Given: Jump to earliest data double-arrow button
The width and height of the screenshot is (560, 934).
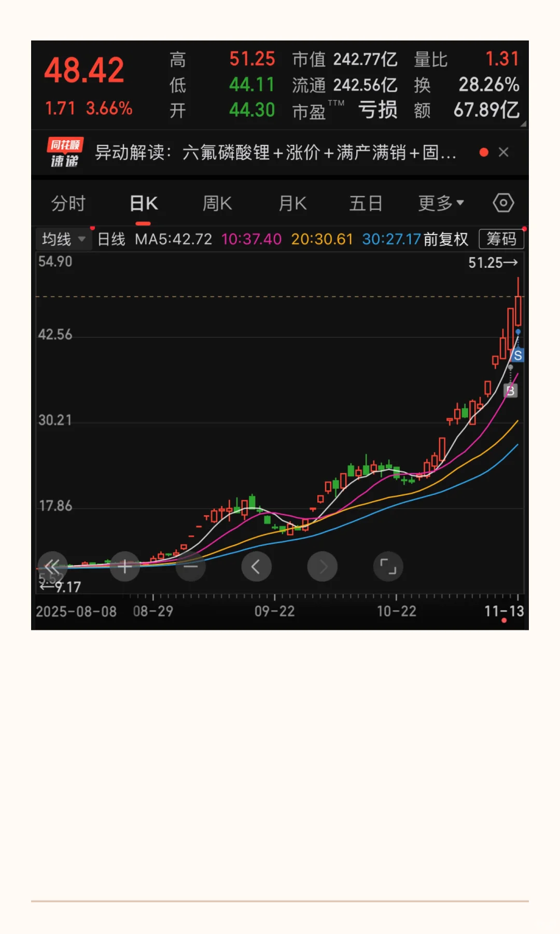Looking at the screenshot, I should tap(52, 566).
